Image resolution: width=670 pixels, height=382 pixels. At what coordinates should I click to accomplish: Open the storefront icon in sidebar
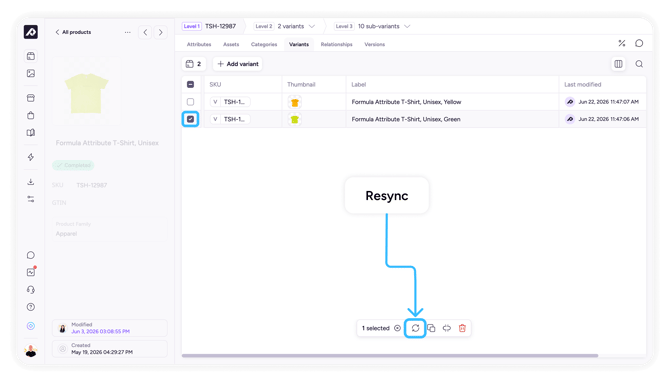coord(31,98)
